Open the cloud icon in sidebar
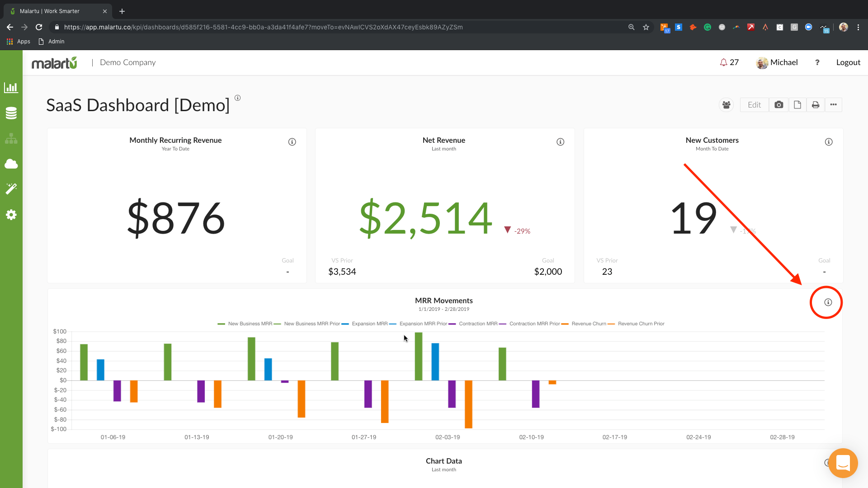This screenshot has height=488, width=868. click(x=11, y=164)
